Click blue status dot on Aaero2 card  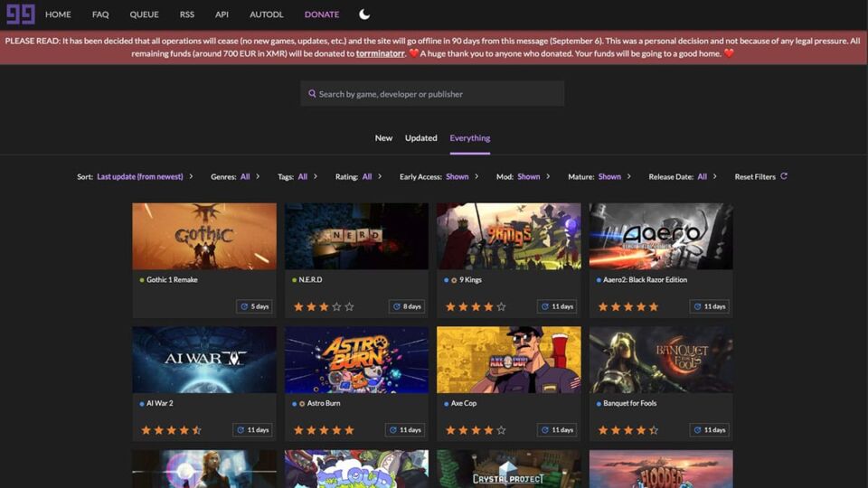pyautogui.click(x=599, y=280)
